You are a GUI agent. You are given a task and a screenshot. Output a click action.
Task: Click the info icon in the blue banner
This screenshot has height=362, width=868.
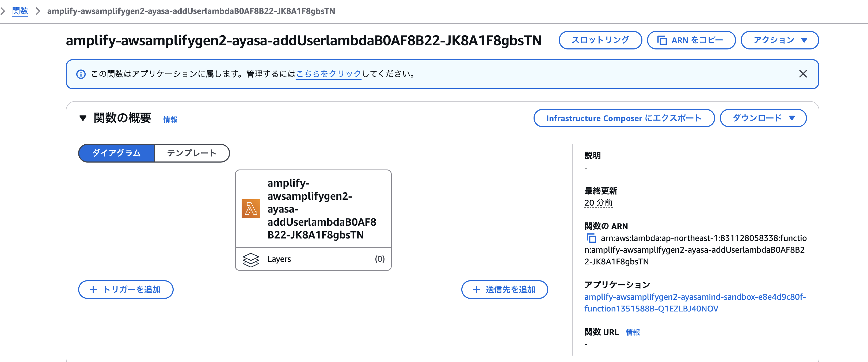pos(81,74)
